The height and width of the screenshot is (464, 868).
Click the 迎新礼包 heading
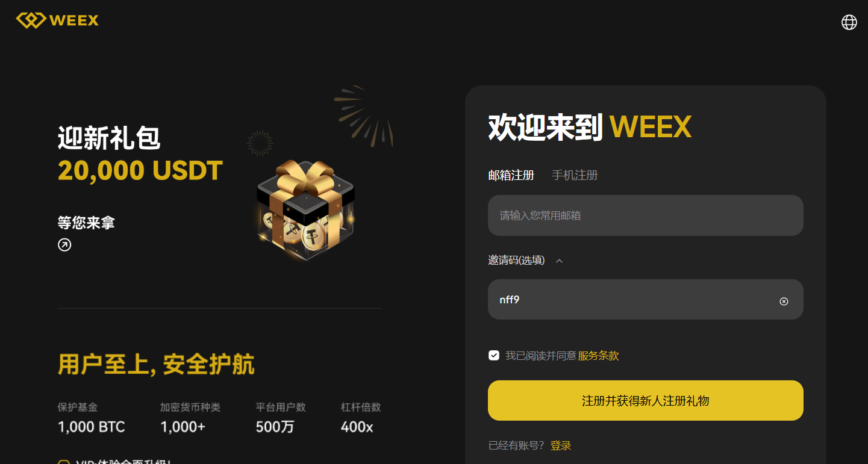point(109,138)
